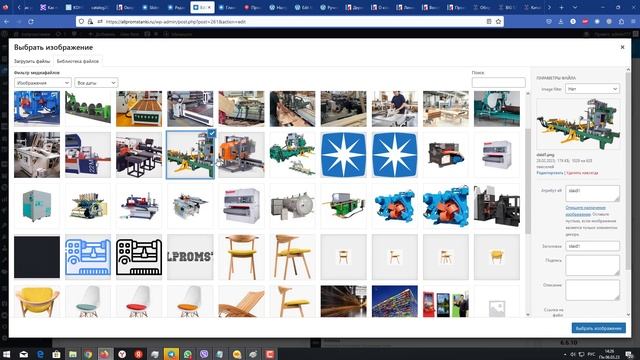
Task: Switch to the Загрузить файлы tab
Action: click(x=32, y=61)
